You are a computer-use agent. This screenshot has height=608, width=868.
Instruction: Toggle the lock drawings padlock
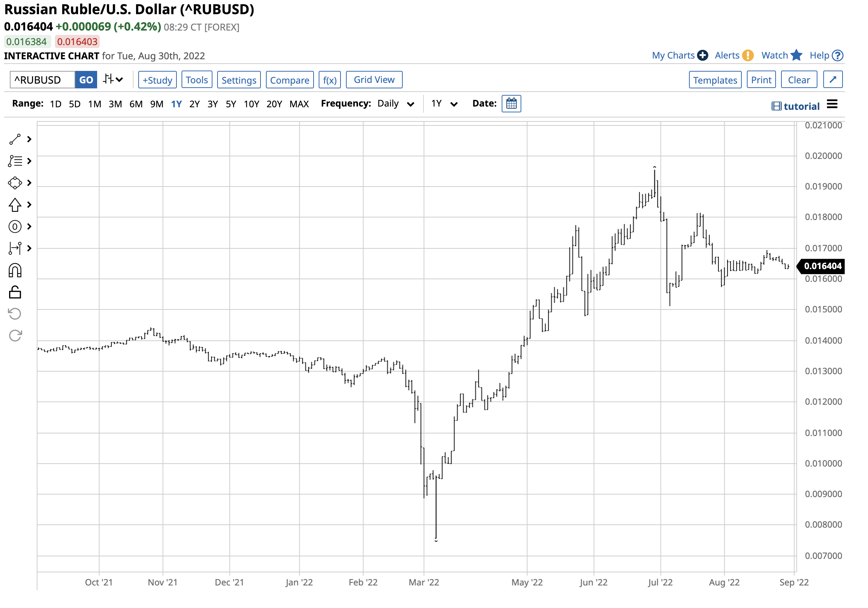point(15,292)
